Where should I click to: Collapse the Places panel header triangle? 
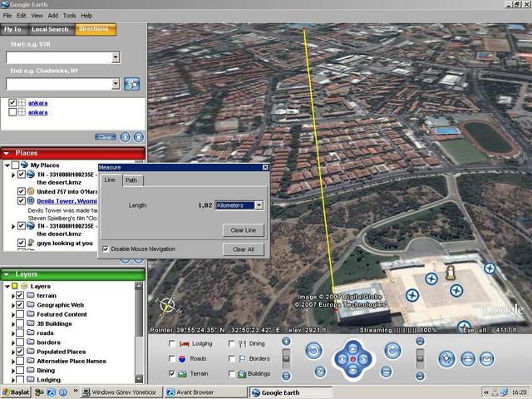7,153
